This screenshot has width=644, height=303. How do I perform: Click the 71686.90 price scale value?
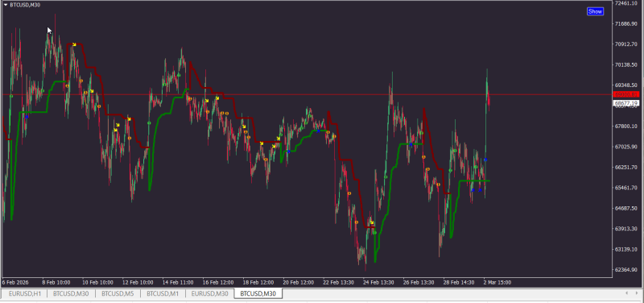click(626, 24)
